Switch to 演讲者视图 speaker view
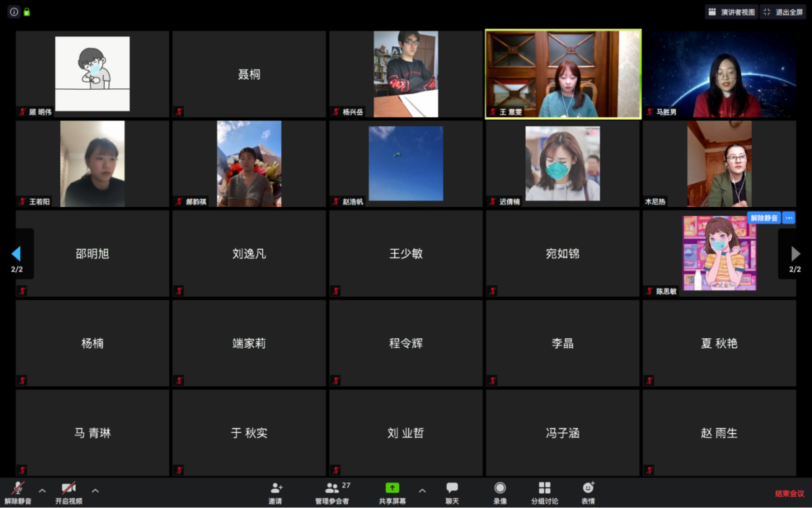The height and width of the screenshot is (508, 812). 731,12
